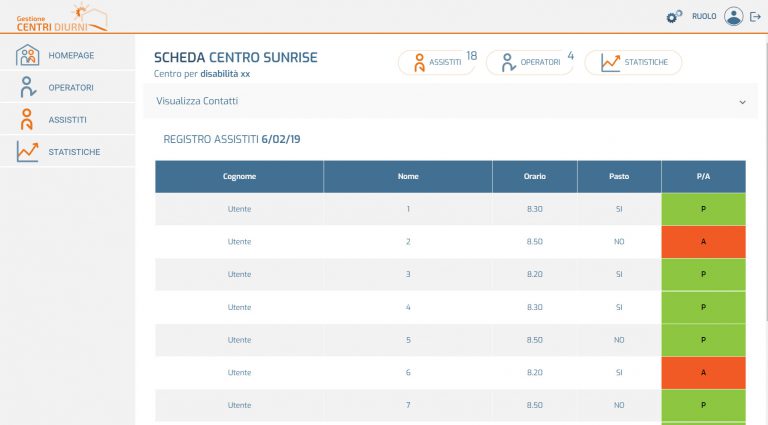Select Statistiche label in the sidebar menu

tap(74, 151)
